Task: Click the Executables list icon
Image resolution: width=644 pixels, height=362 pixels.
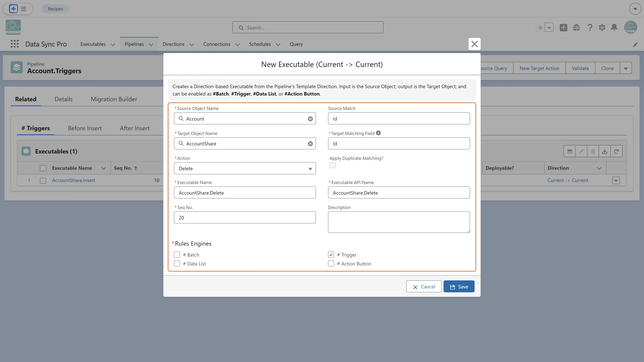Action: [26, 151]
